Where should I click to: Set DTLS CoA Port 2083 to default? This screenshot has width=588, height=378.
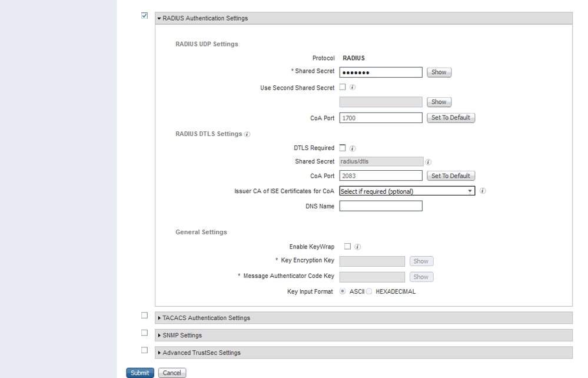(x=450, y=176)
